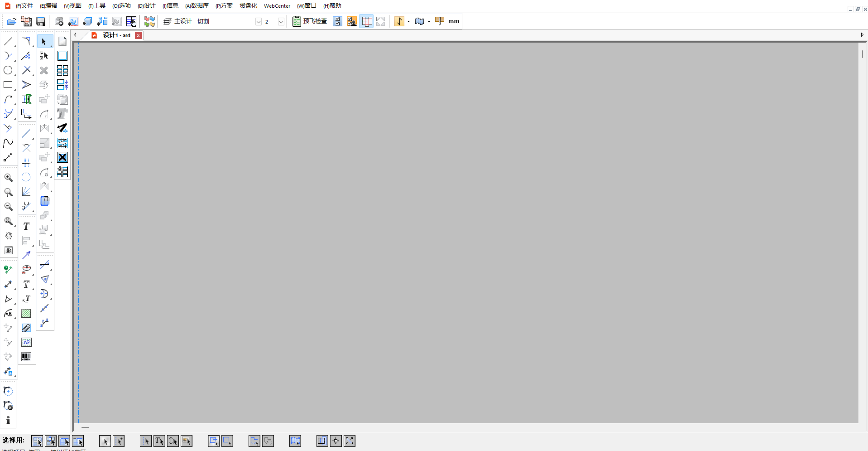Click the Barcode tool icon
868x451 pixels.
(x=26, y=357)
